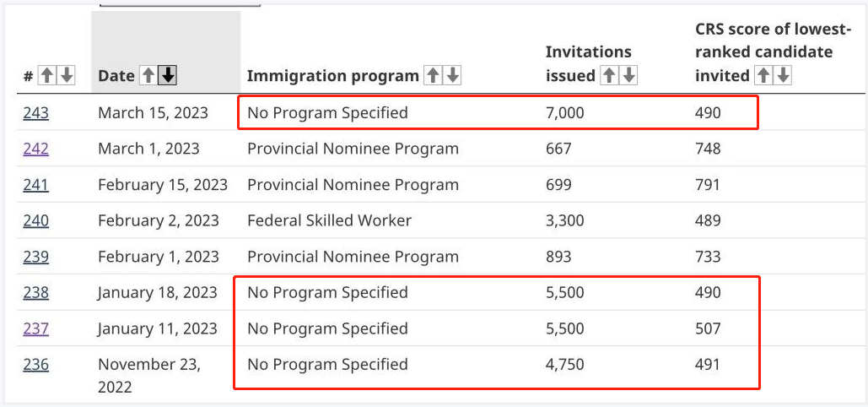The image size is (868, 407).
Task: Sort Immigration program descending arrow
Action: 452,75
